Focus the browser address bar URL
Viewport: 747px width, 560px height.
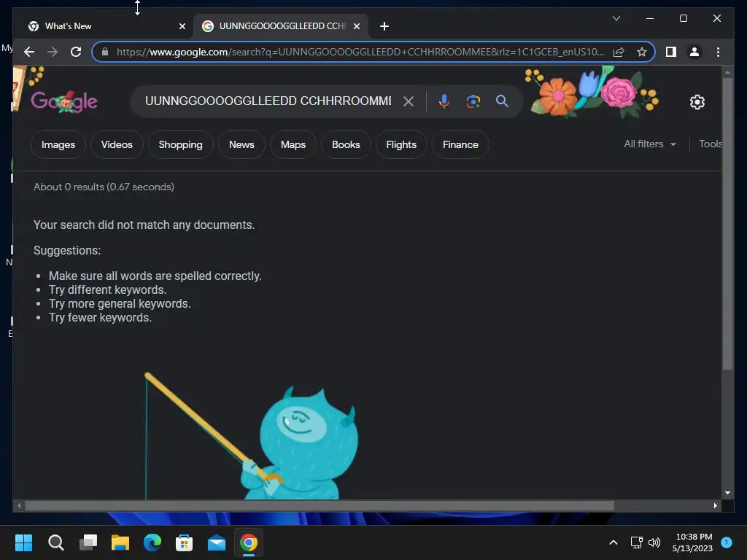tap(360, 52)
